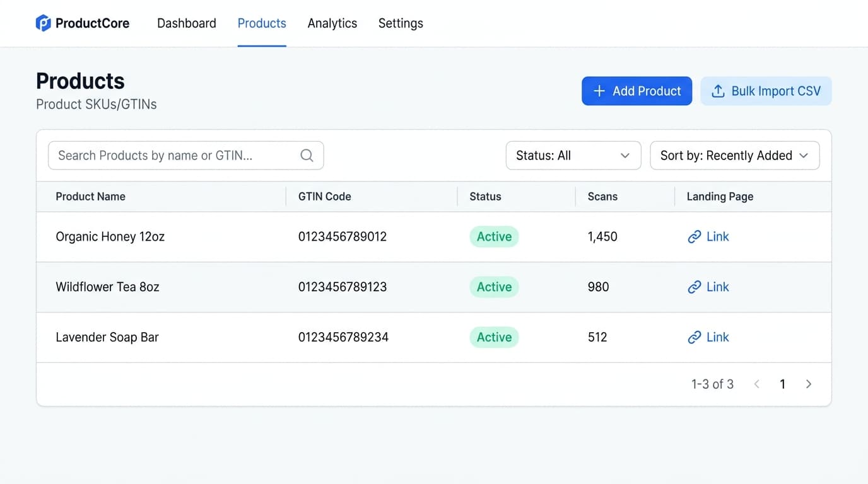The height and width of the screenshot is (484, 868).
Task: Click the 1,450 scans value
Action: coord(602,236)
